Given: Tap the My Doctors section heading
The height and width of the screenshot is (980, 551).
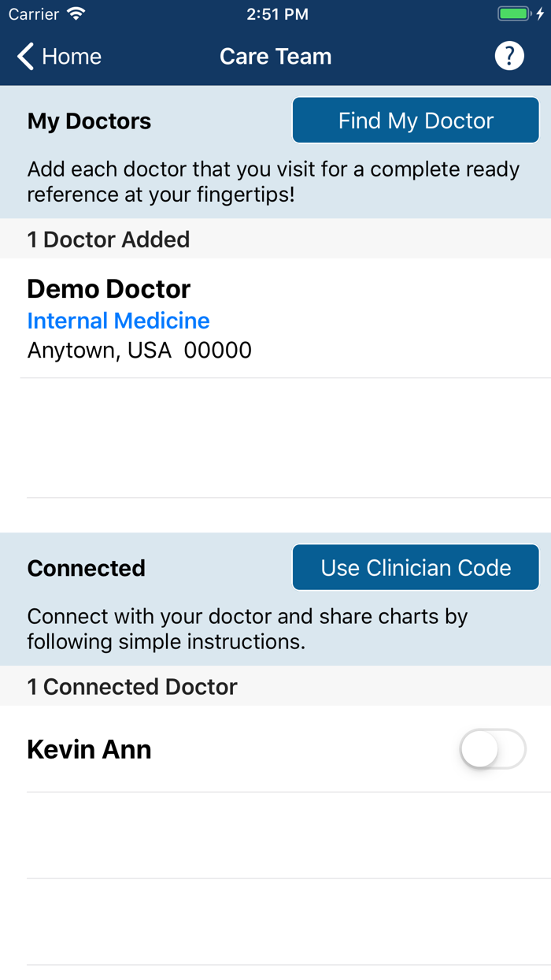Looking at the screenshot, I should coord(89,121).
